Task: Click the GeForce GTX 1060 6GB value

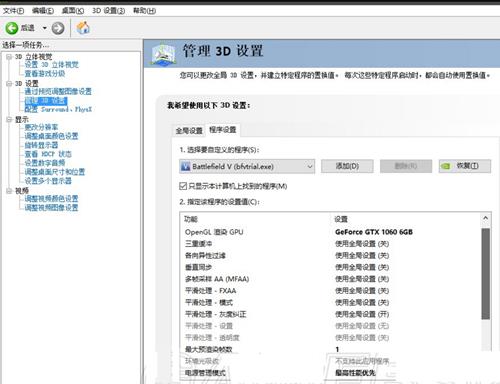Action: pos(374,232)
